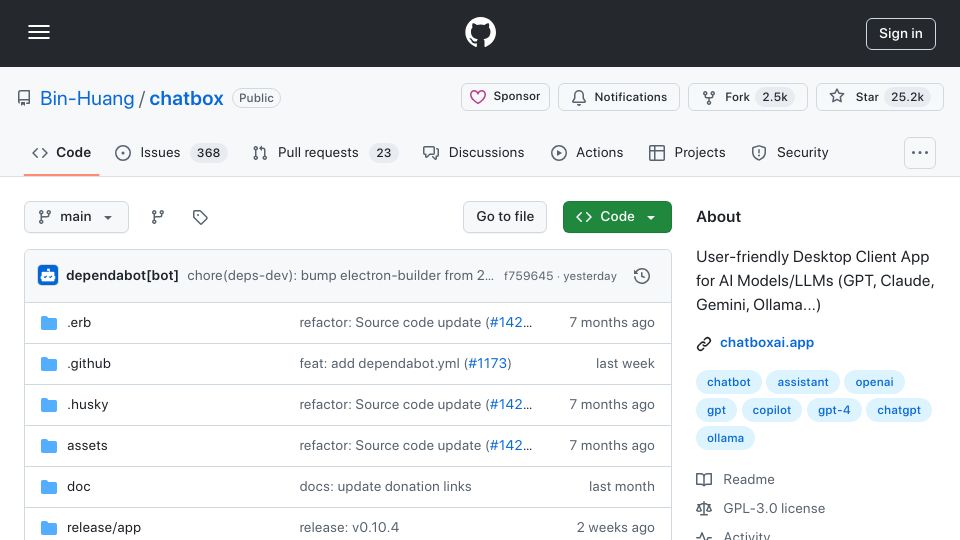Open the Issues tab
This screenshot has width=960, height=540.
click(171, 152)
